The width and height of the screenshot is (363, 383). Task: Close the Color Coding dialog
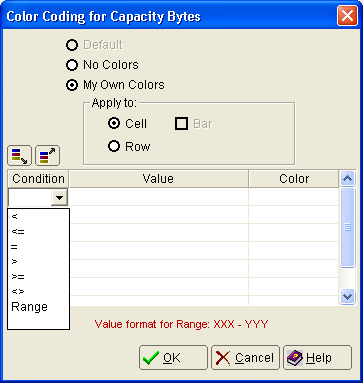tap(347, 15)
